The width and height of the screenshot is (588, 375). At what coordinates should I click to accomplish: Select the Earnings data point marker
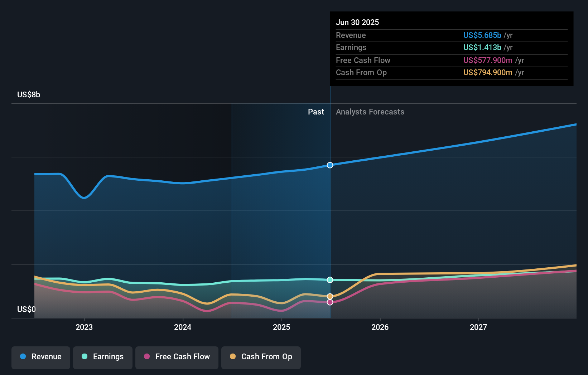tap(330, 280)
